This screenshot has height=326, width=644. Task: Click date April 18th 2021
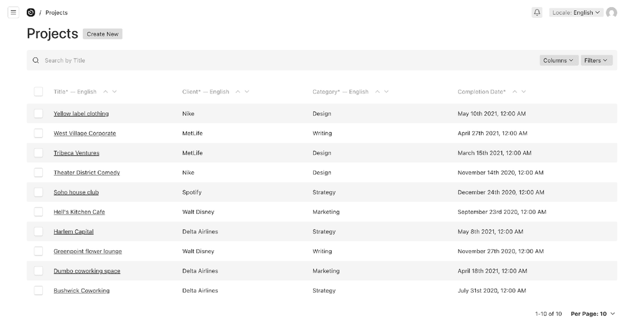(x=493, y=271)
